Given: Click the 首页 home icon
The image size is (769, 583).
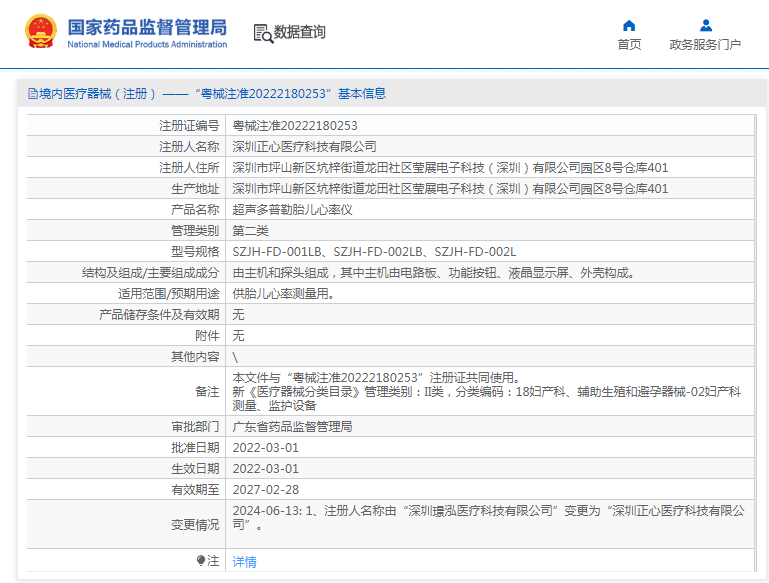Looking at the screenshot, I should pos(629,25).
